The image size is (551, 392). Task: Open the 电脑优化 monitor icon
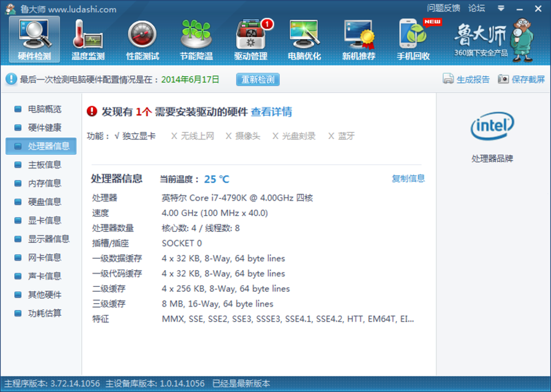pos(304,39)
